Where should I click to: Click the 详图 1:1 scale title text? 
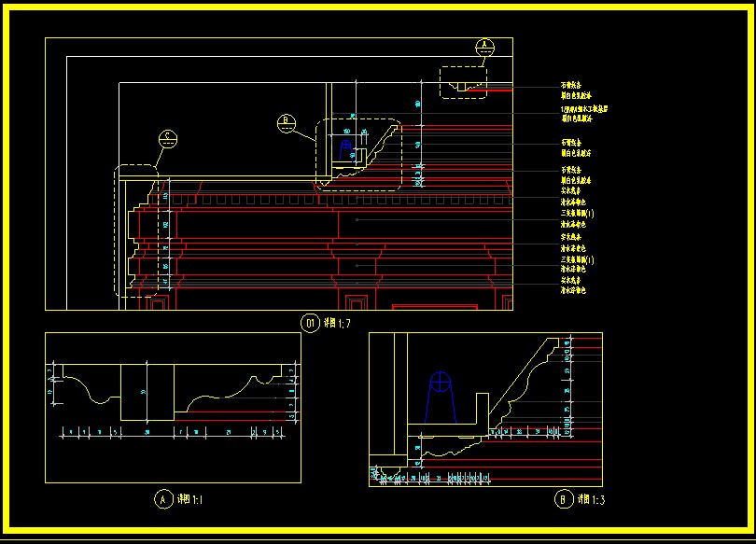point(190,499)
